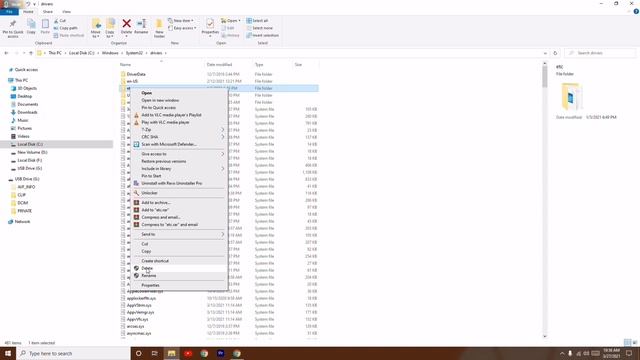Image resolution: width=640 pixels, height=360 pixels.
Task: Expand the Send to submenu
Action: (179, 235)
